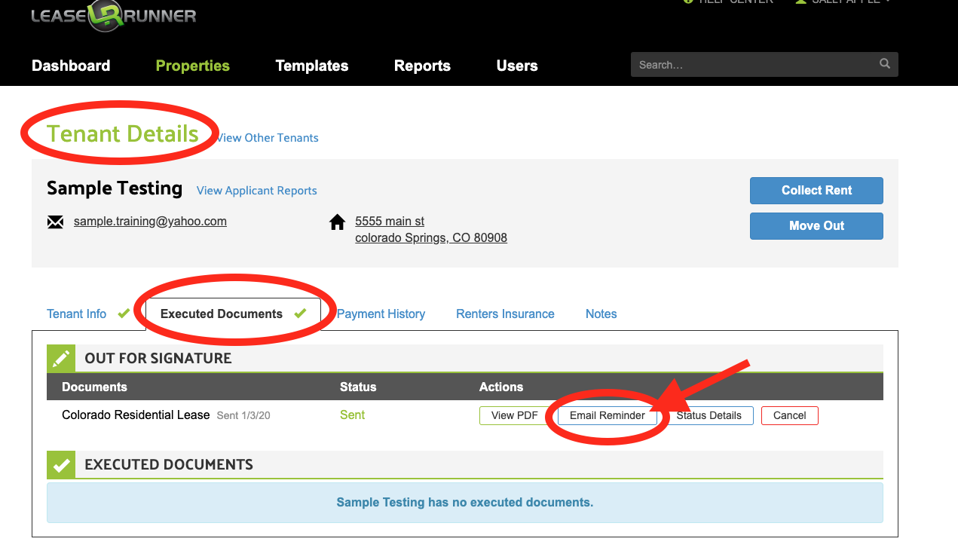This screenshot has height=560, width=958.
Task: Open the View Applicant Reports link
Action: pos(256,191)
